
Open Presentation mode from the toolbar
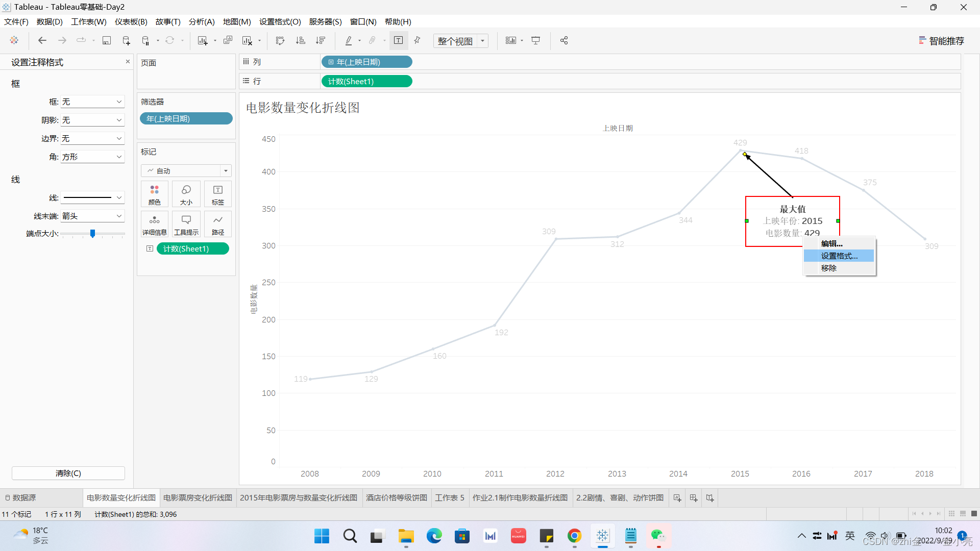pos(535,41)
